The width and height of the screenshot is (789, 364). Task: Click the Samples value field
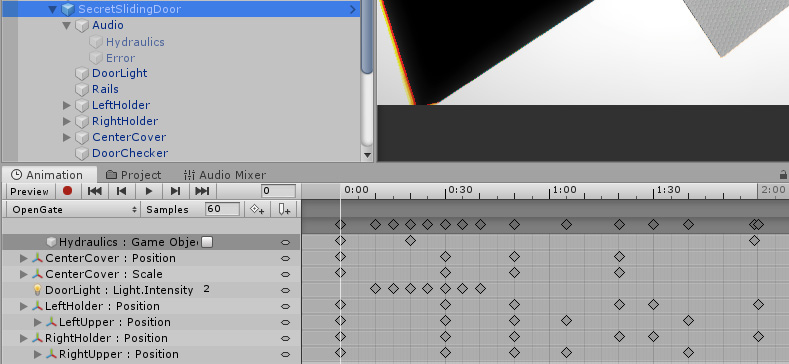tap(222, 209)
